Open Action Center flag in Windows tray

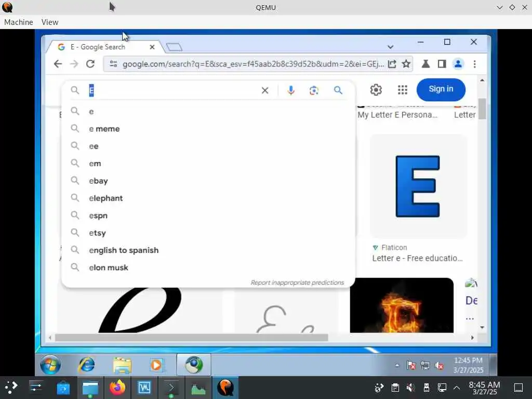[411, 365]
